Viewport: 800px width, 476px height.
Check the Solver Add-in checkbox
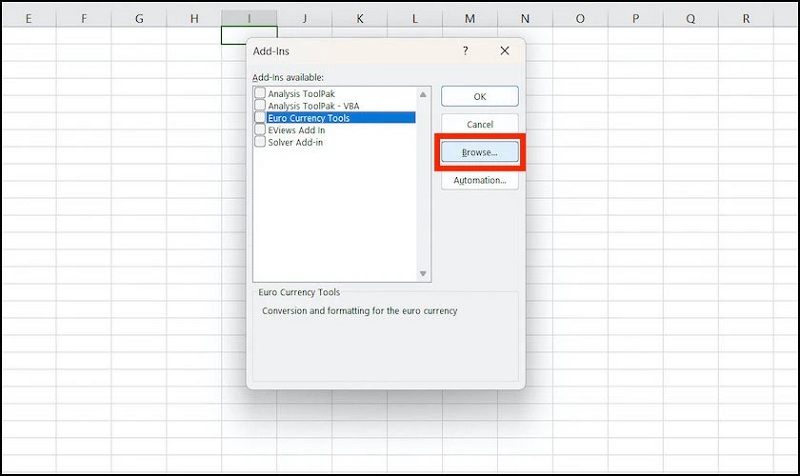pyautogui.click(x=260, y=141)
